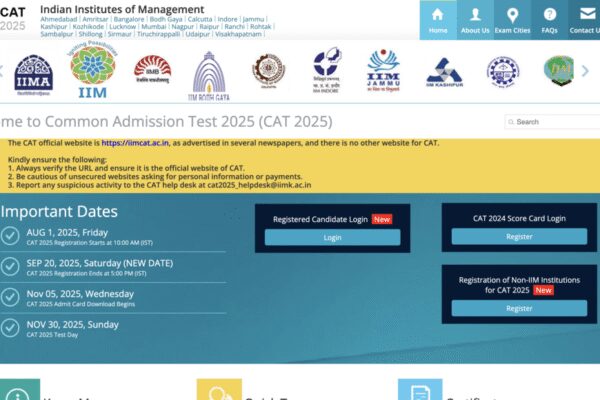The width and height of the screenshot is (600, 400).
Task: Open the Contact Us envelope icon
Action: coord(587,15)
